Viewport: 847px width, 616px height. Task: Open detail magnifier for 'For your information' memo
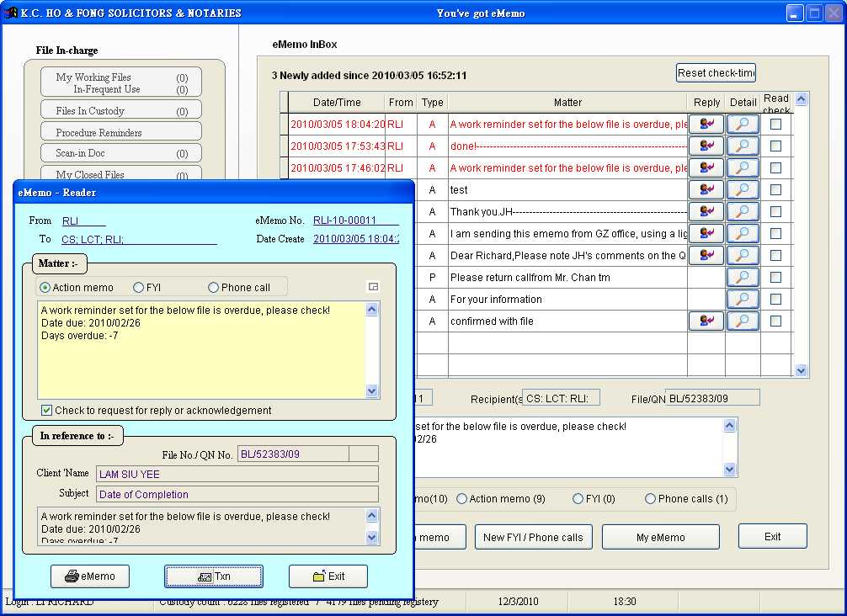pos(742,299)
